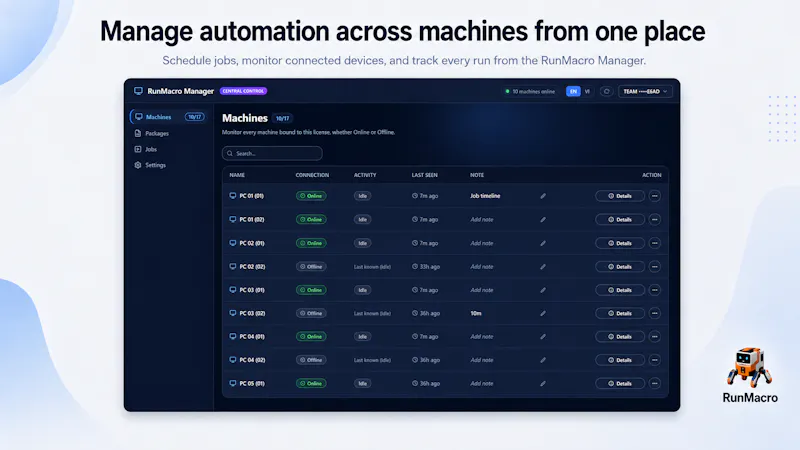Screen dimensions: 800x450
Task: Open Details for PC 01 (02)
Action: (619, 219)
